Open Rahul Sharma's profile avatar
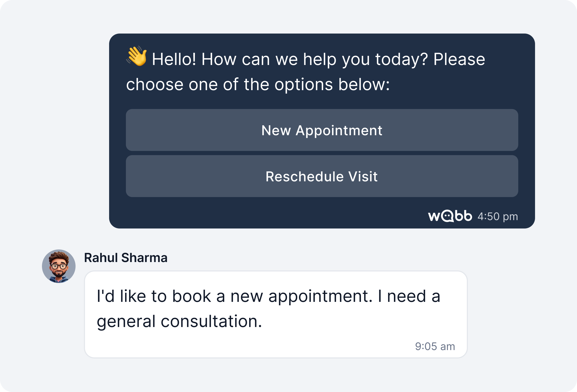This screenshot has width=577, height=392. (59, 266)
